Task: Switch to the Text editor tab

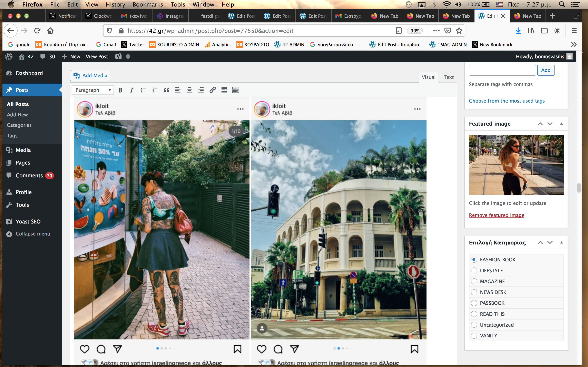Action: tap(448, 77)
